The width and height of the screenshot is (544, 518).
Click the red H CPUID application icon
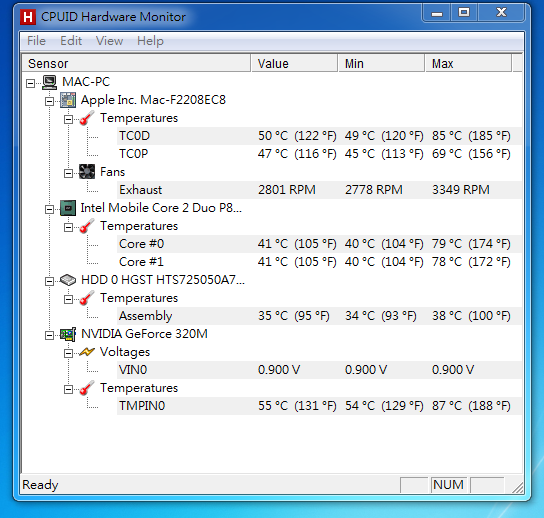28,17
